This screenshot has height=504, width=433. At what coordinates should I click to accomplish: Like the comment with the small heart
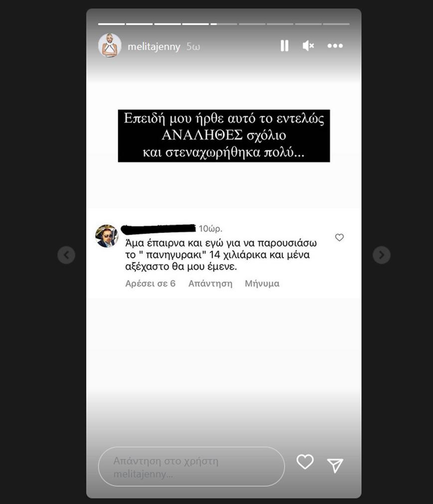tap(339, 237)
